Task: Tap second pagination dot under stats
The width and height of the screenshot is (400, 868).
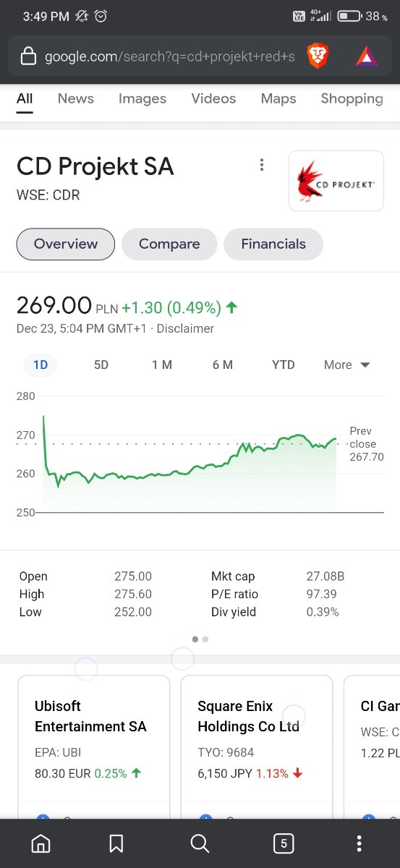Action: tap(205, 639)
